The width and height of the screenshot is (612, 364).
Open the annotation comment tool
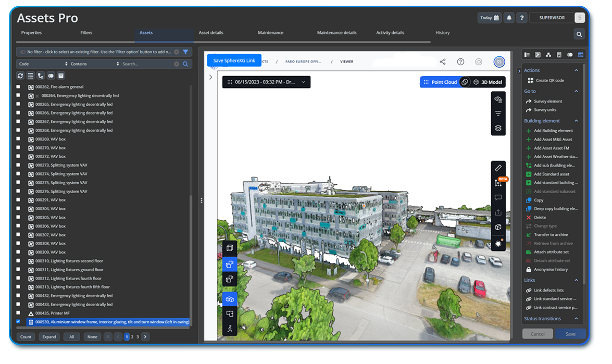click(498, 197)
